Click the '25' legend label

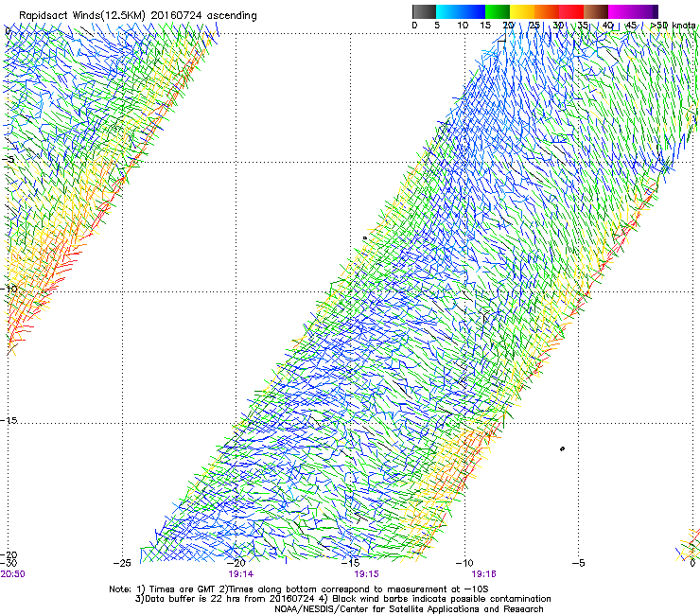(534, 26)
